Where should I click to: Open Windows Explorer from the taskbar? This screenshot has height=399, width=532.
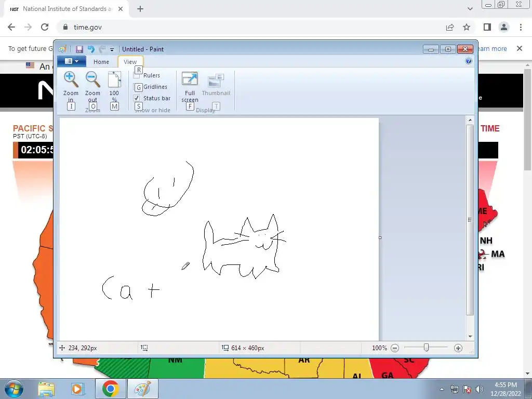pyautogui.click(x=46, y=389)
